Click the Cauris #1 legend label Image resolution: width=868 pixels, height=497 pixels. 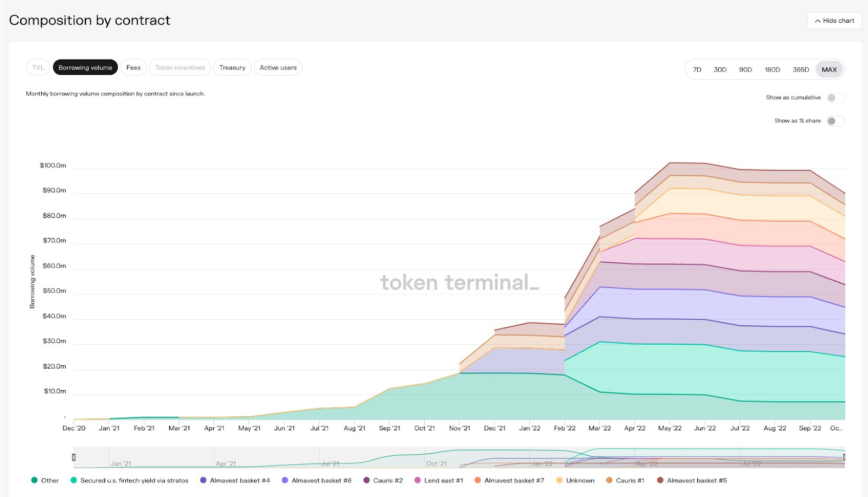[x=630, y=480]
